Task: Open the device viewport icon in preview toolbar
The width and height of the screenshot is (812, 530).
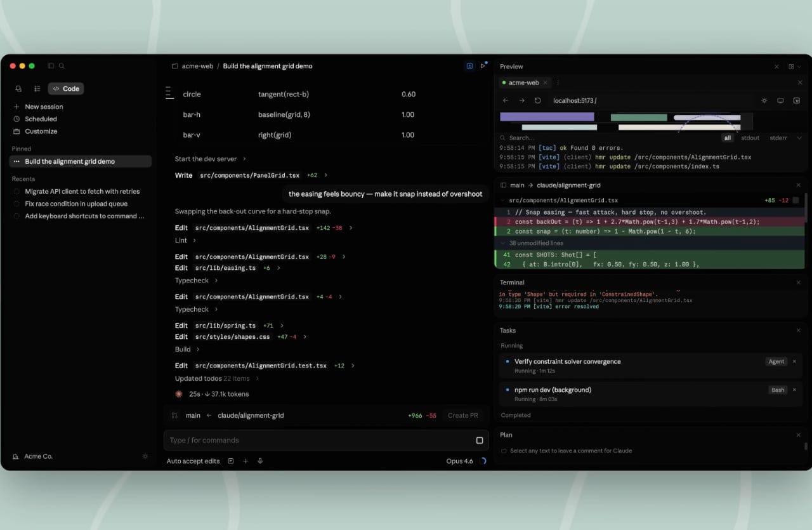Action: (780, 100)
